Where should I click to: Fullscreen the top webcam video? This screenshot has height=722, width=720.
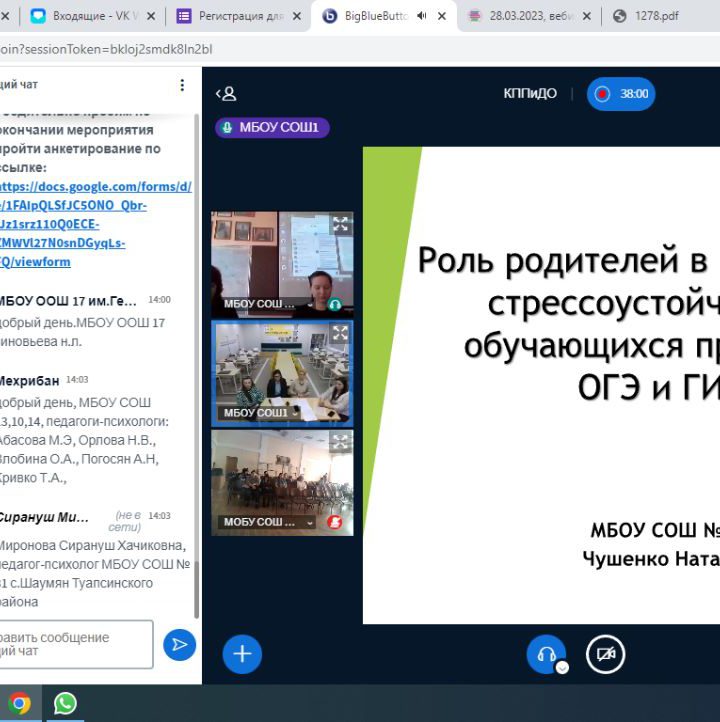pyautogui.click(x=340, y=225)
